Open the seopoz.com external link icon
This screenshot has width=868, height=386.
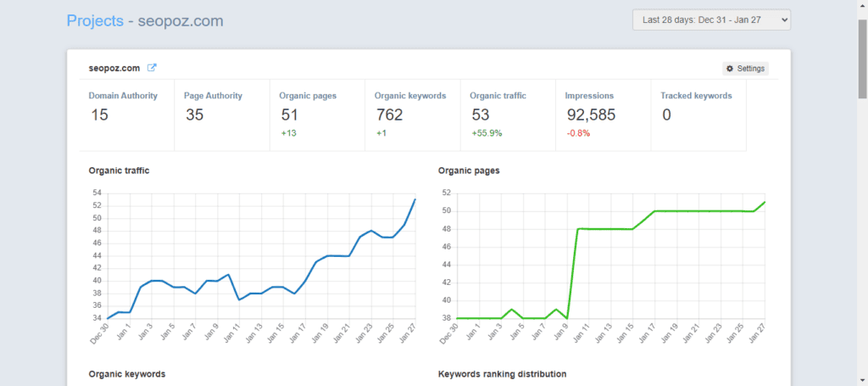[x=152, y=68]
